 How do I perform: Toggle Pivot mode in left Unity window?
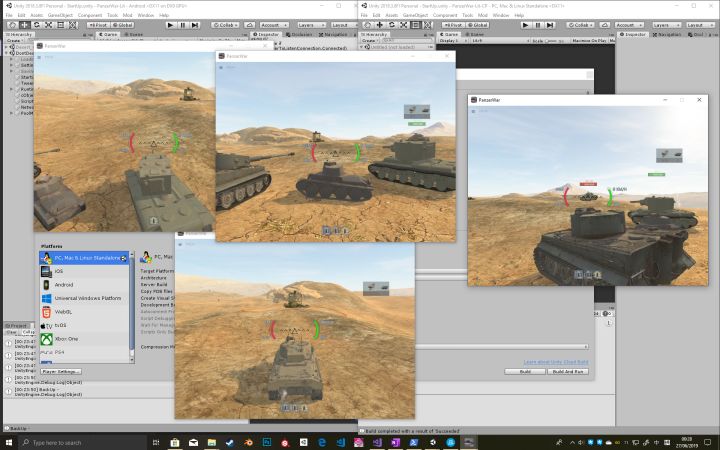pos(98,25)
